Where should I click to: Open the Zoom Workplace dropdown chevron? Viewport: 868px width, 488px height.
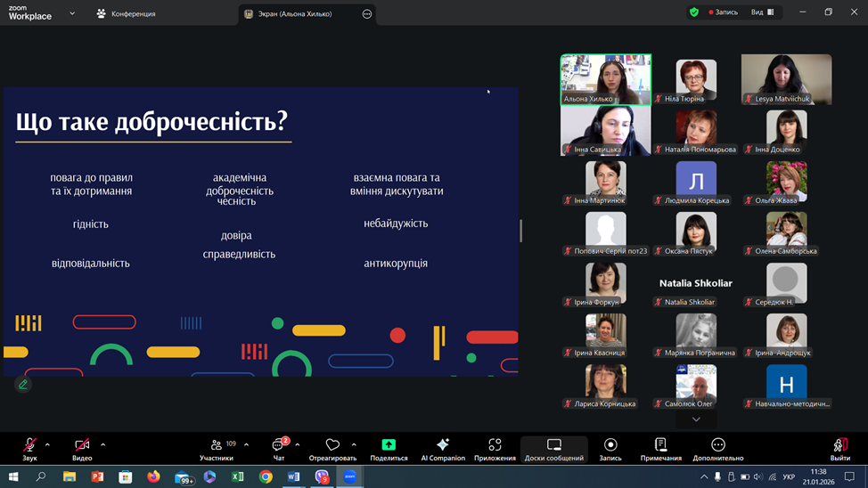(x=72, y=13)
